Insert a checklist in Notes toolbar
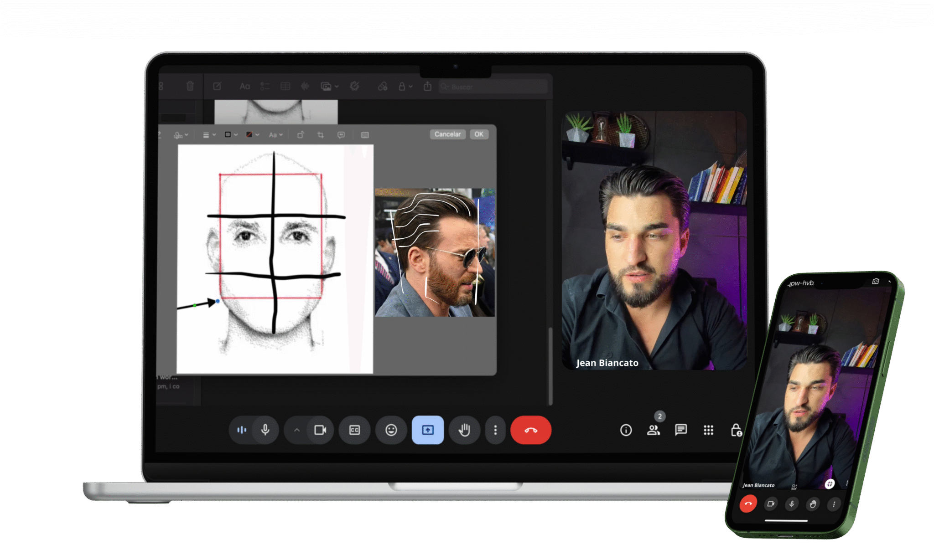Screen dimensions: 934x560 265,86
